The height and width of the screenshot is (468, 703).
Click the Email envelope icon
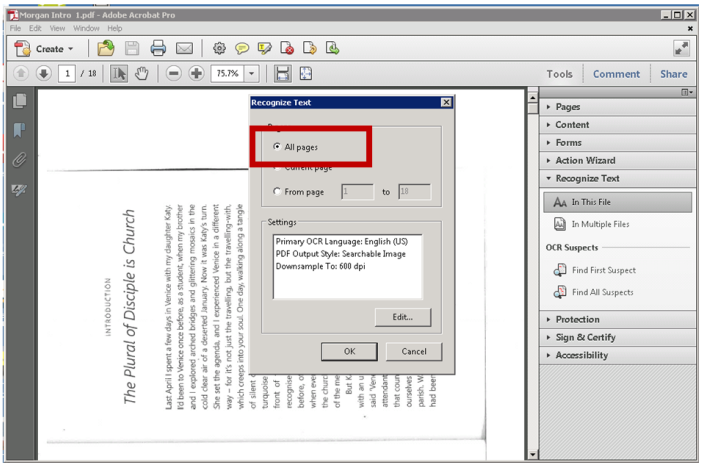tap(184, 48)
